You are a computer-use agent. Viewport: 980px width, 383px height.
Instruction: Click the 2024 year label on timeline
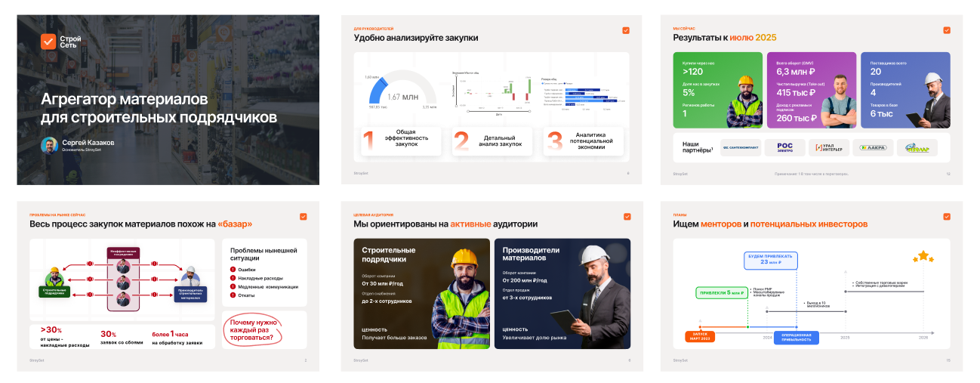(767, 338)
